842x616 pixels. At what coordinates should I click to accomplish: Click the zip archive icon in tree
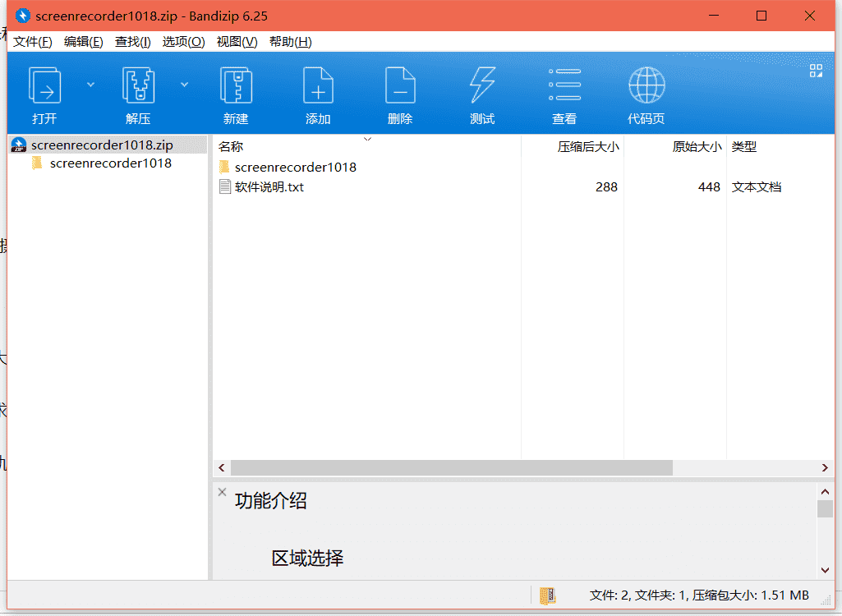click(19, 145)
